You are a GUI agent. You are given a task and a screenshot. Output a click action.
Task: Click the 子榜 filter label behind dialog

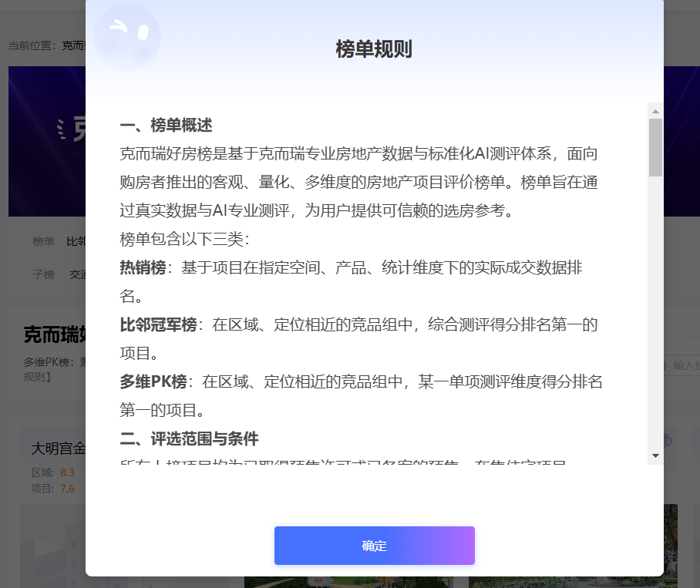pos(43,274)
